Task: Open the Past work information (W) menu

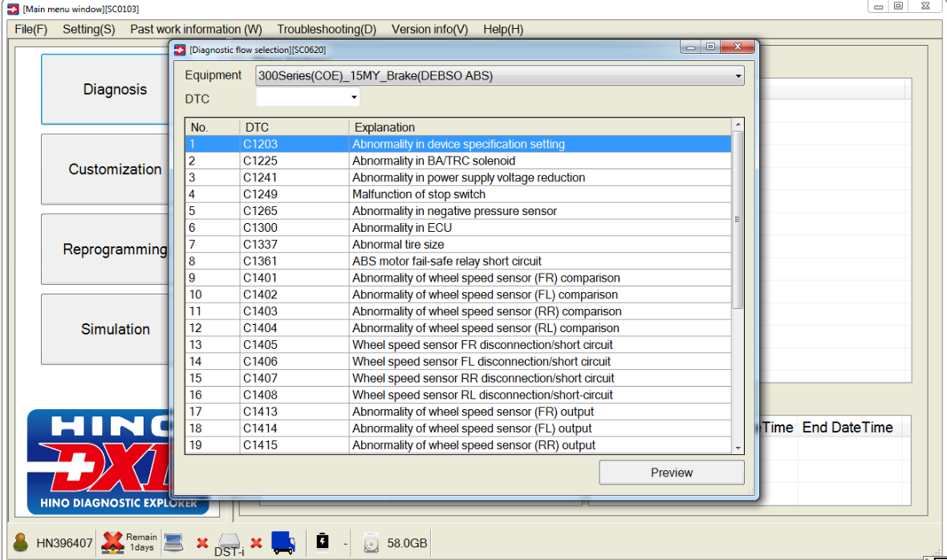Action: coord(196,30)
